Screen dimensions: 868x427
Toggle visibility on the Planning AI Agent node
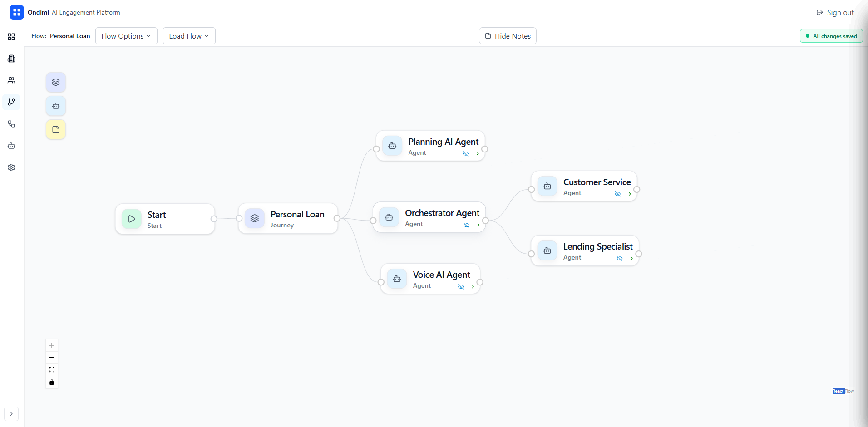click(x=466, y=153)
